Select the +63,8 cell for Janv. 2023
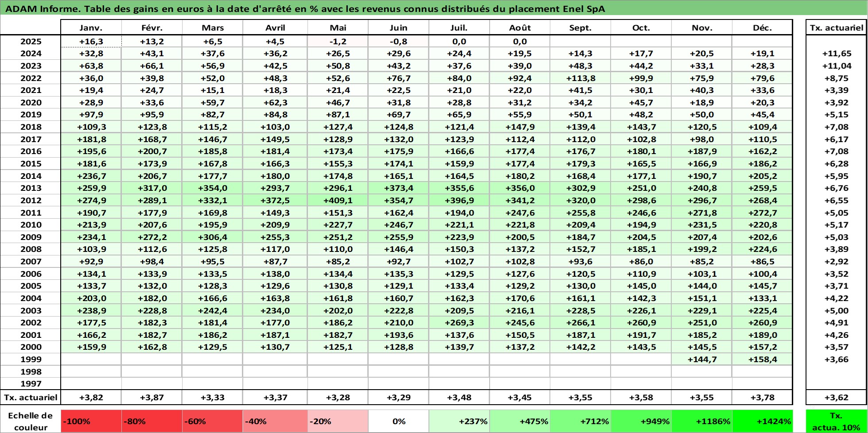Screen dimensions: 868x433 91,66
